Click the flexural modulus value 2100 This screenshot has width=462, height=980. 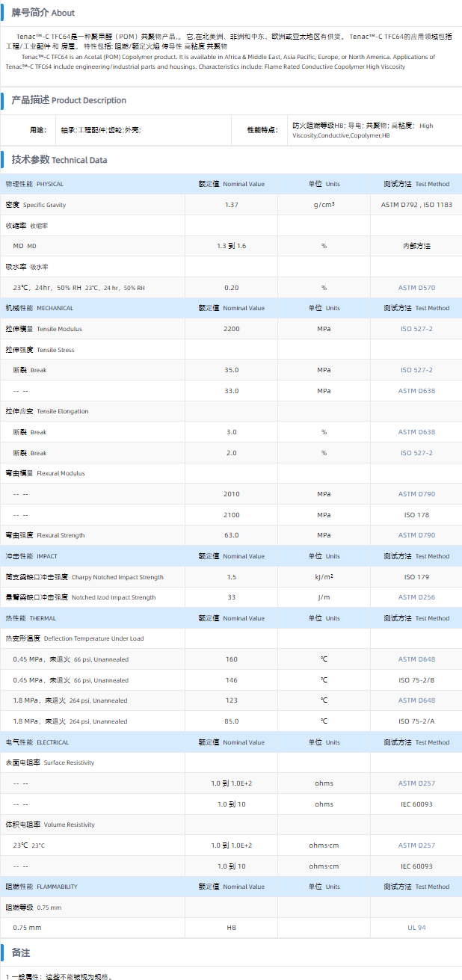point(232,515)
